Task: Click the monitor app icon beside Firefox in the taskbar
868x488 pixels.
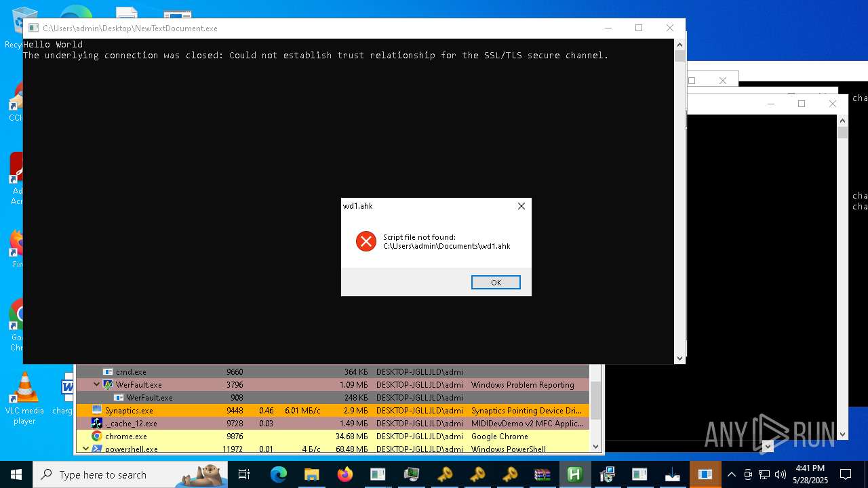Action: pos(411,474)
